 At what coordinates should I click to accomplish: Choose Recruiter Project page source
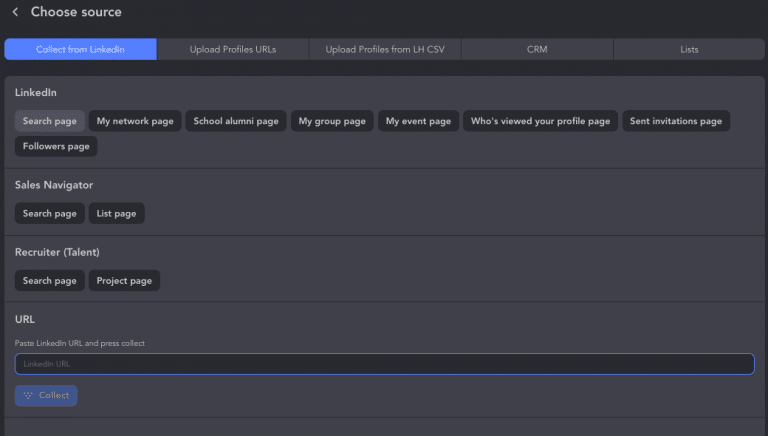click(x=124, y=281)
